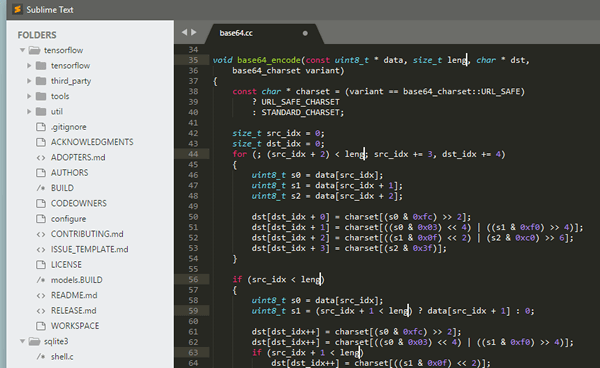Click the AUTHORS file icon
The height and width of the screenshot is (368, 600).
[41, 173]
